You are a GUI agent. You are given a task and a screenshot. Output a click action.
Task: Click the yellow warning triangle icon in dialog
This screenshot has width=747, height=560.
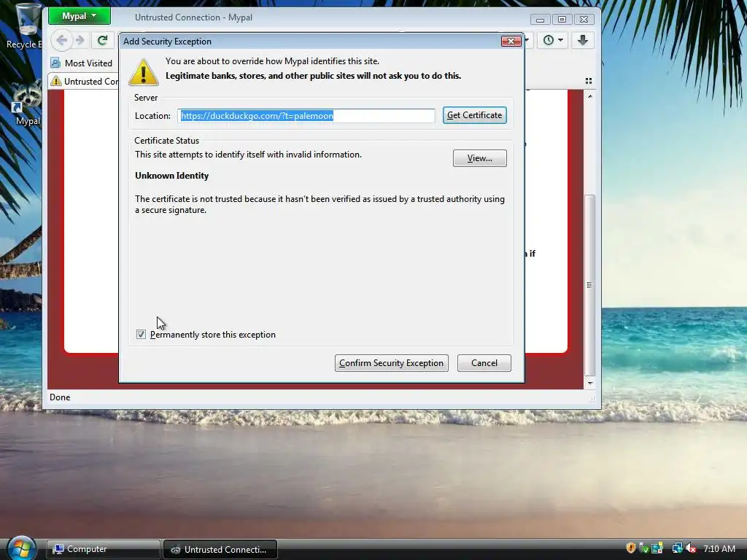click(x=144, y=72)
